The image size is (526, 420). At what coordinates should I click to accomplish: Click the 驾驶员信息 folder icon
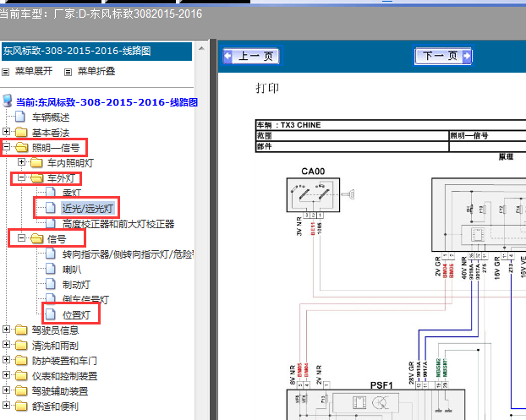pyautogui.click(x=21, y=330)
